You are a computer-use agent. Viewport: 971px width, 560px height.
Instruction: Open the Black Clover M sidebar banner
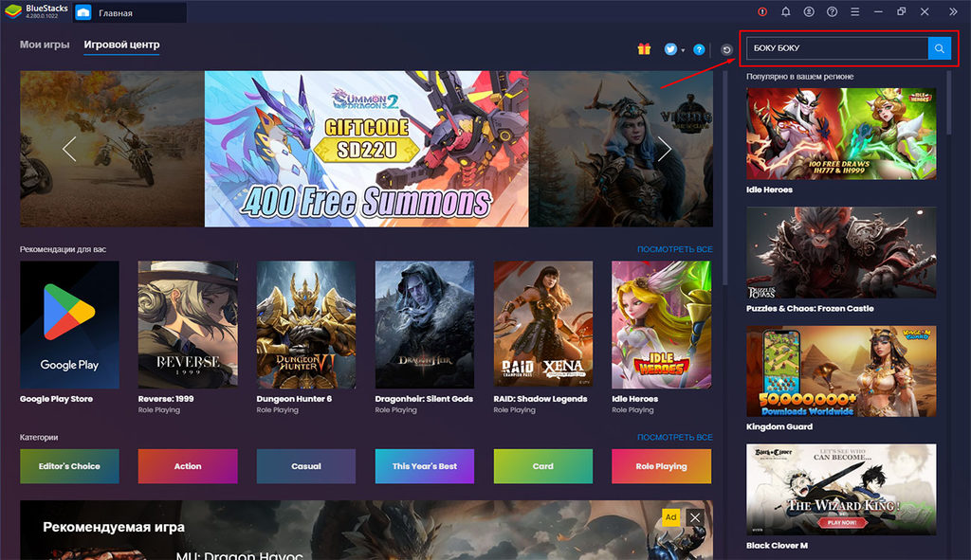[841, 490]
